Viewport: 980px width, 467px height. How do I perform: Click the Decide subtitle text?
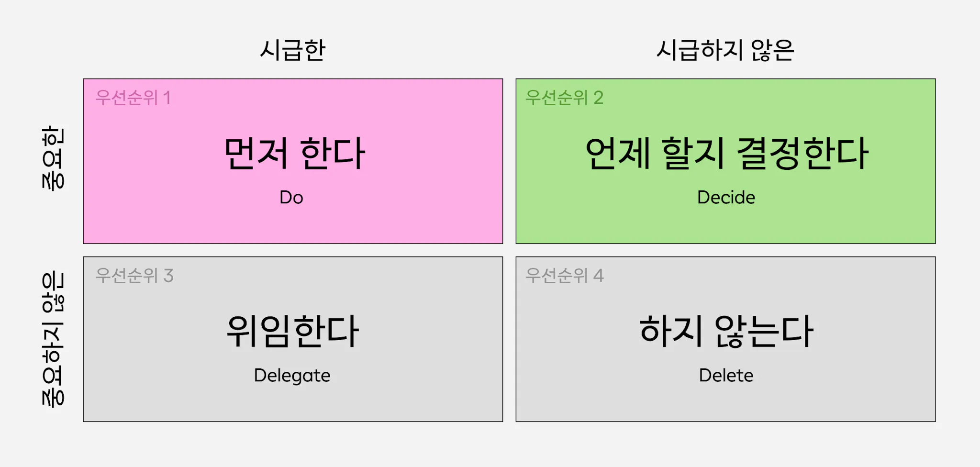tap(726, 197)
